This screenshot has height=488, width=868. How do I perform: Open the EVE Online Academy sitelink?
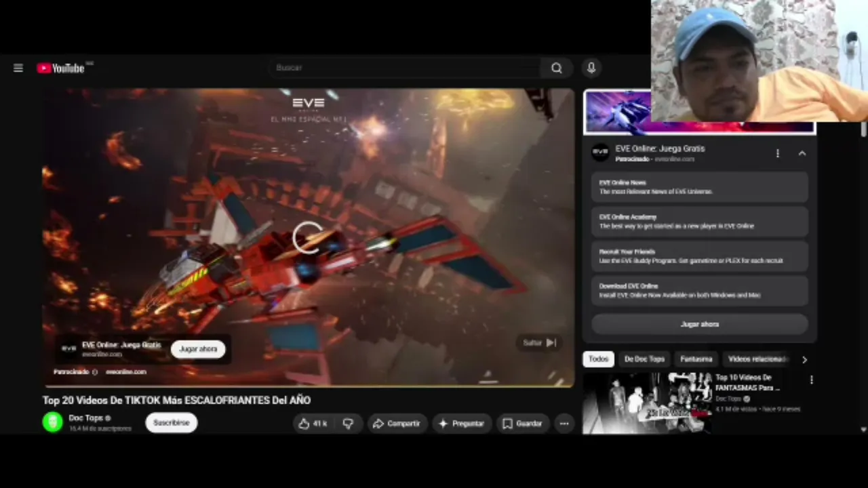click(700, 222)
